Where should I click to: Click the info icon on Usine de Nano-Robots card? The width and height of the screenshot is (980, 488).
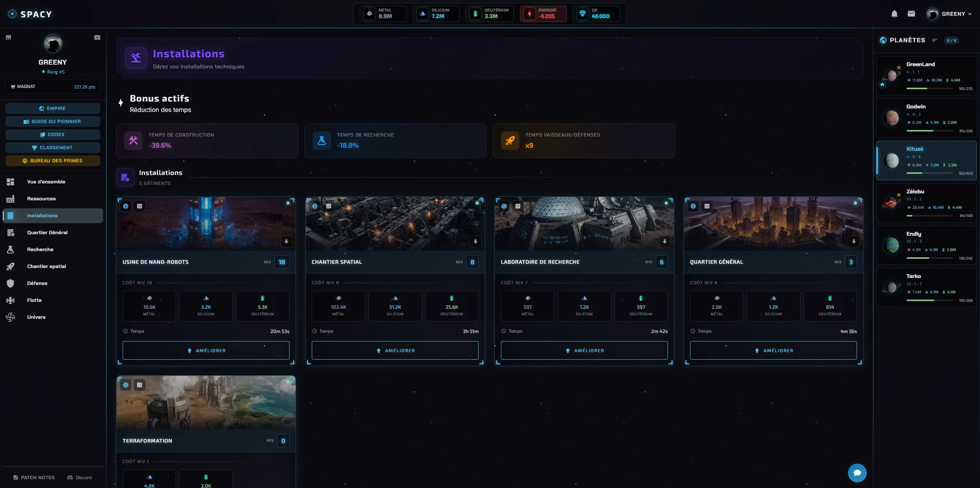pos(126,206)
